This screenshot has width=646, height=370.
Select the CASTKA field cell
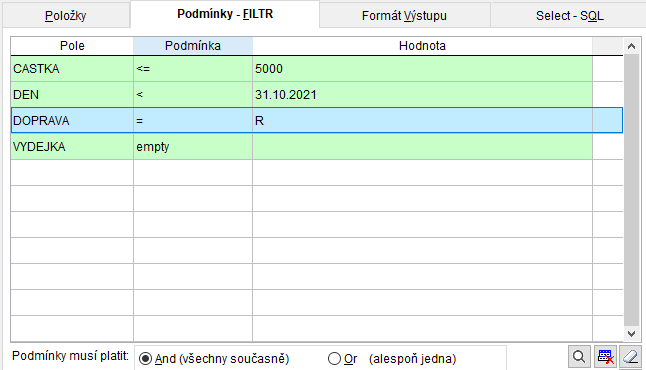click(x=72, y=69)
